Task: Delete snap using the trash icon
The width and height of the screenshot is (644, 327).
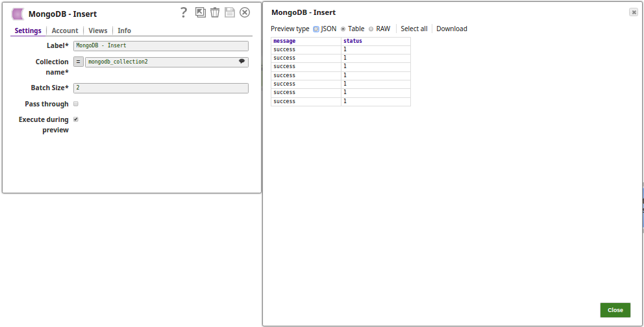Action: click(215, 12)
